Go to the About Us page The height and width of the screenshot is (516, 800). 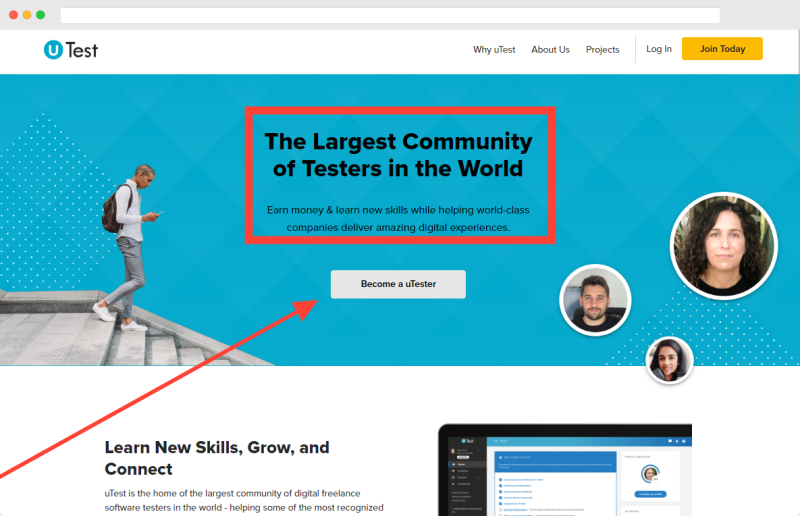pyautogui.click(x=550, y=50)
